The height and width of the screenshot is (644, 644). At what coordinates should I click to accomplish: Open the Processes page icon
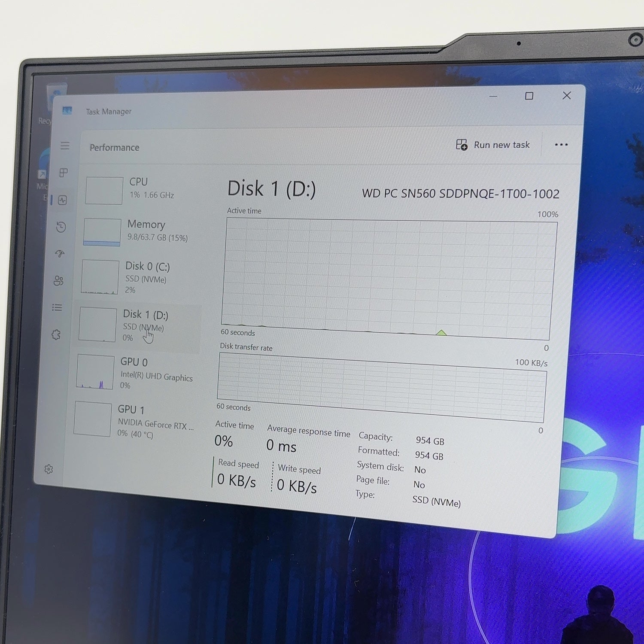pyautogui.click(x=64, y=173)
